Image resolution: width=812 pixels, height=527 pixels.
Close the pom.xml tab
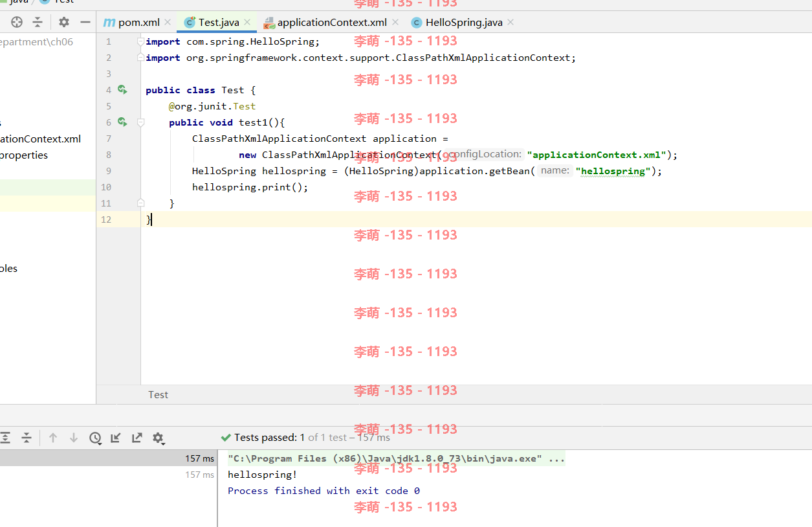point(168,22)
